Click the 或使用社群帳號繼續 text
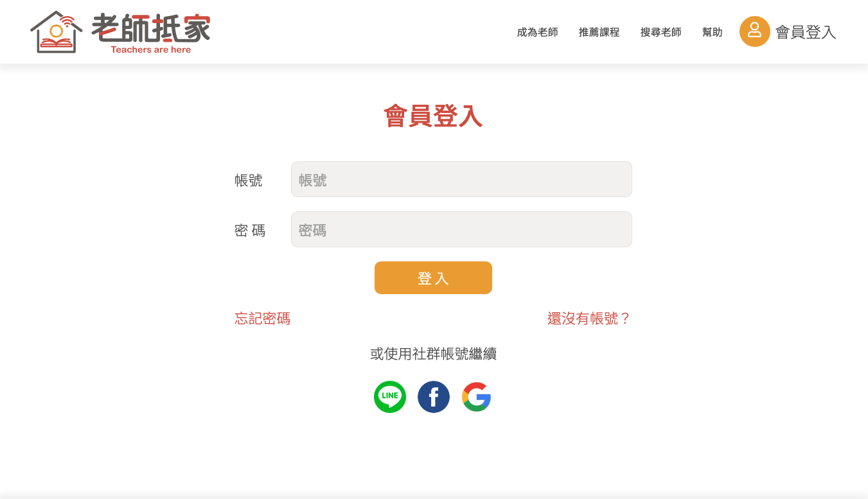 pos(434,354)
